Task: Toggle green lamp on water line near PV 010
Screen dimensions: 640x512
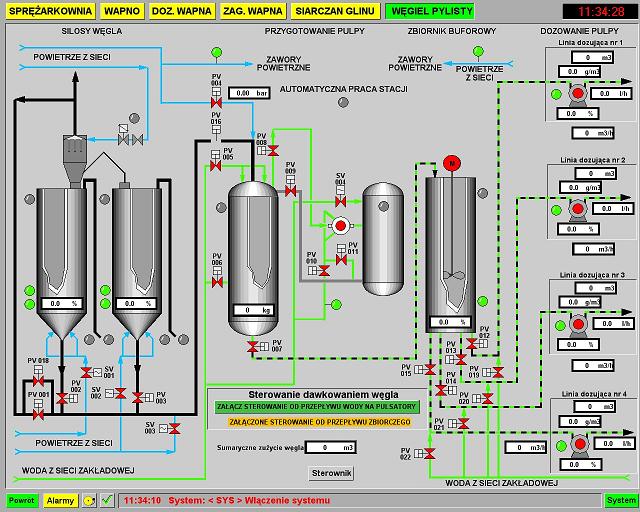Action: pyautogui.click(x=336, y=304)
